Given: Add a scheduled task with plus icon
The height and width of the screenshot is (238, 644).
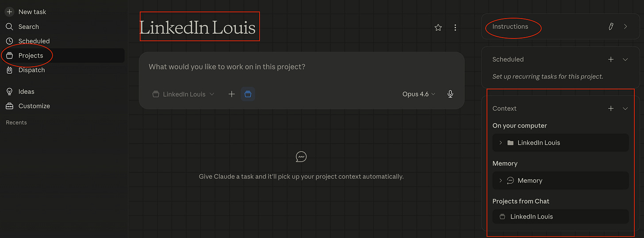Looking at the screenshot, I should click(611, 59).
